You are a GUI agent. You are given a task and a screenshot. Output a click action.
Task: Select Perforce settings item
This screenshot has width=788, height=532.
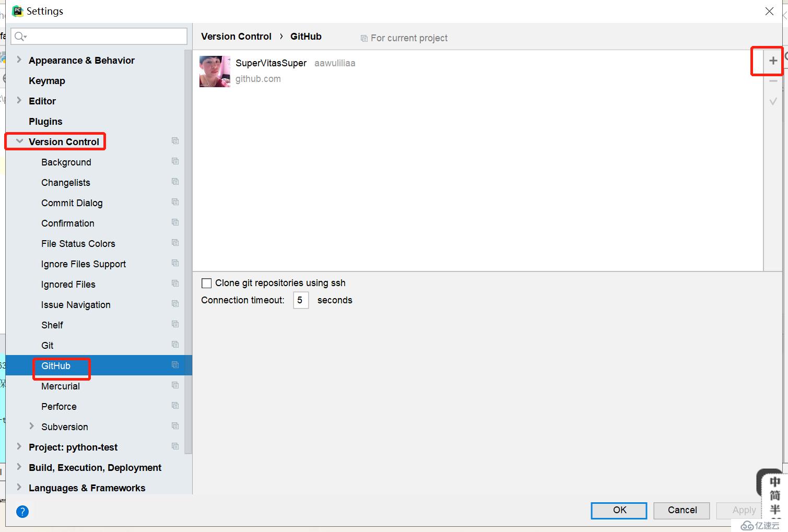tap(59, 407)
